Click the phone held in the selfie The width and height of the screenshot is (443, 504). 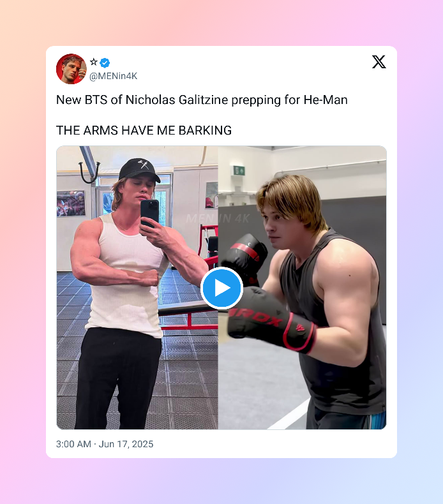pyautogui.click(x=149, y=213)
